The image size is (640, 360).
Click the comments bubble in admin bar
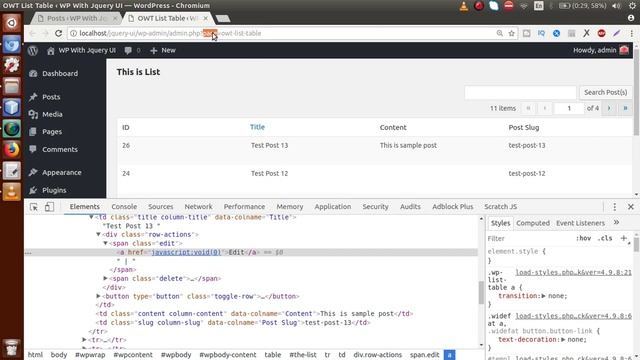click(x=128, y=50)
